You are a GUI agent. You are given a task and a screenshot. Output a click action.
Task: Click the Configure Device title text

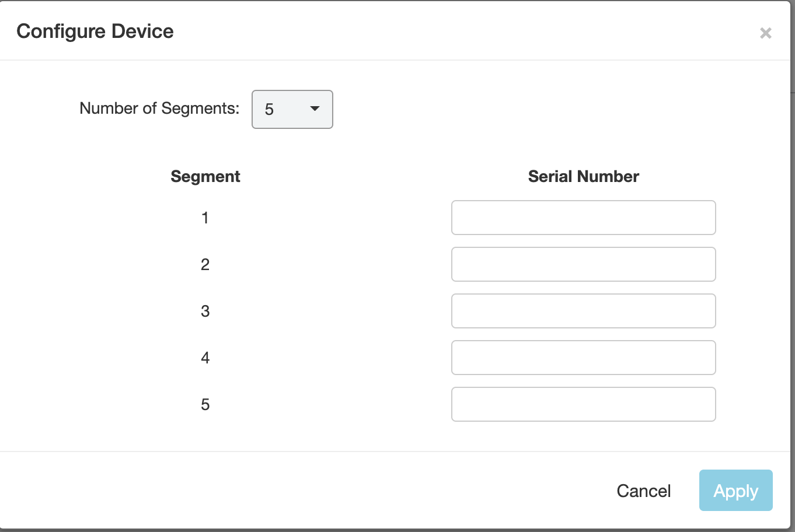click(x=95, y=31)
